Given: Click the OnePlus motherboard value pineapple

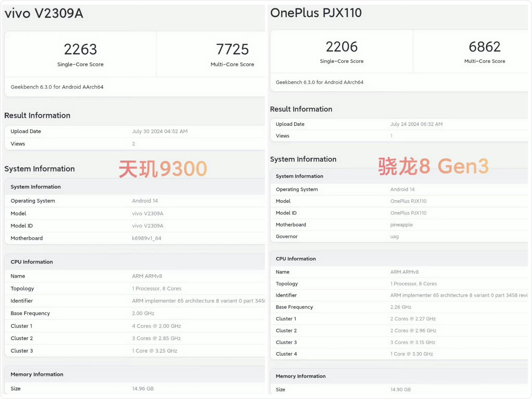Looking at the screenshot, I should pos(401,225).
